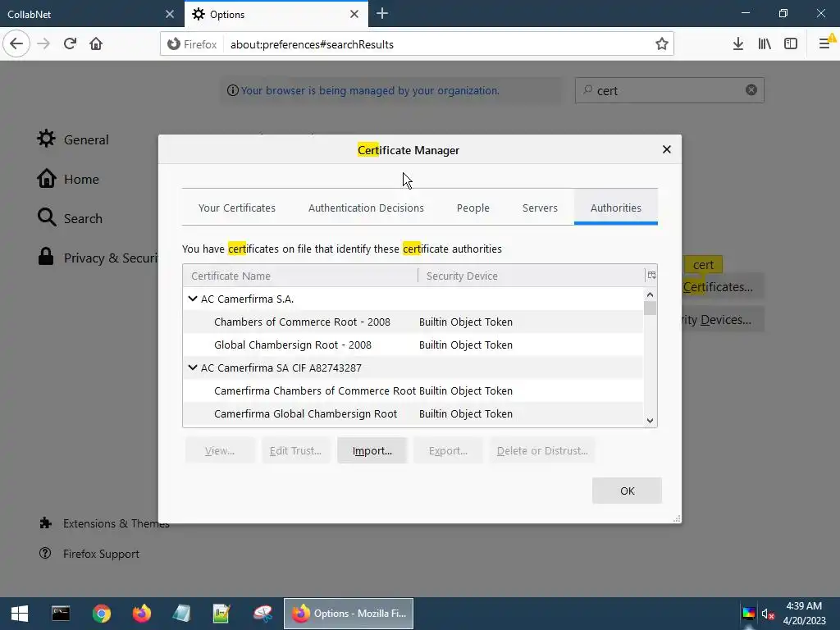
Task: Click the Delete or Distrust... button
Action: point(542,450)
